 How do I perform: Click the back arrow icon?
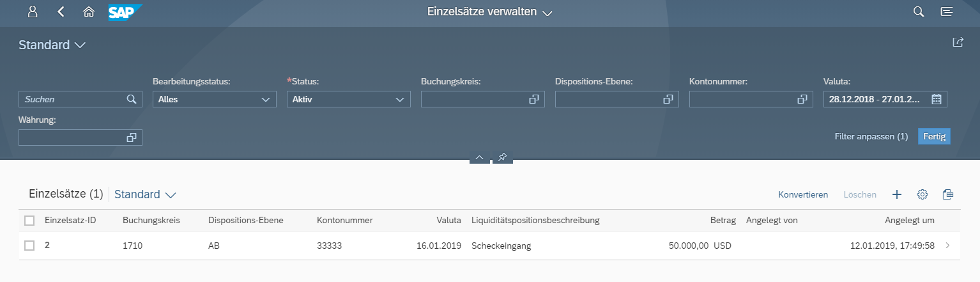[x=61, y=12]
